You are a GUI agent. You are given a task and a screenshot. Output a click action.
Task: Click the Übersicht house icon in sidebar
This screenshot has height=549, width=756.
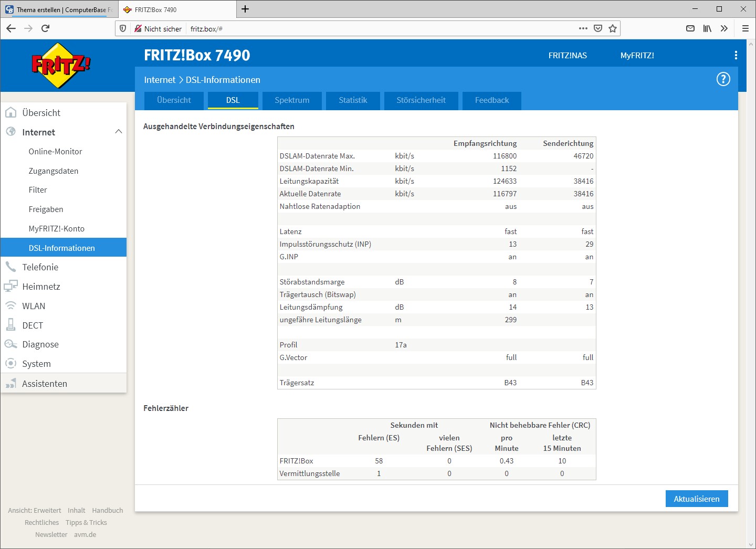(x=10, y=112)
